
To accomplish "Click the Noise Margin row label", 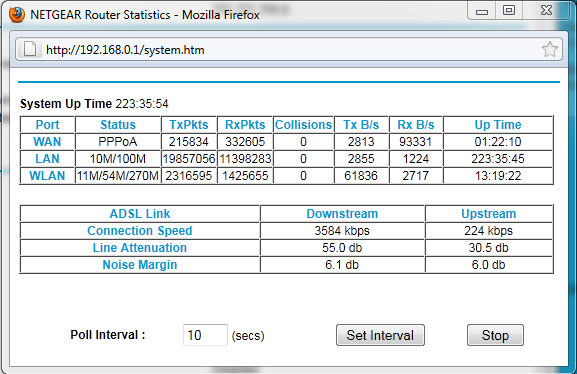I will (x=140, y=265).
